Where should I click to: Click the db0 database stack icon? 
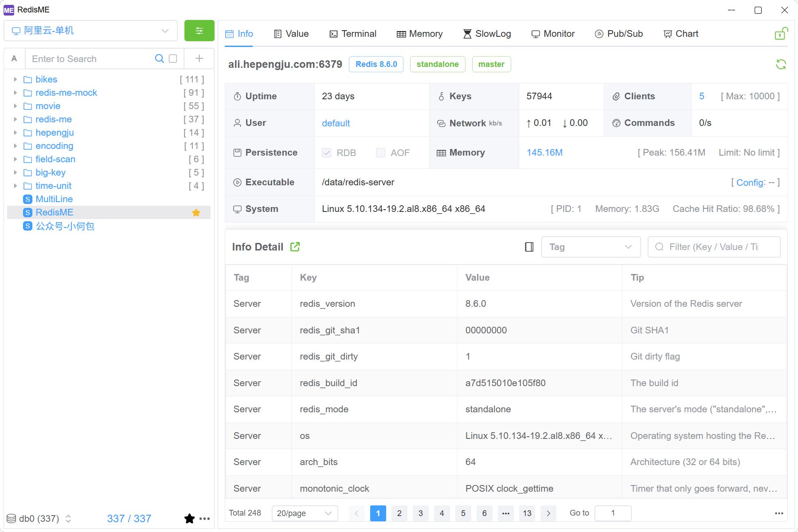click(x=12, y=518)
